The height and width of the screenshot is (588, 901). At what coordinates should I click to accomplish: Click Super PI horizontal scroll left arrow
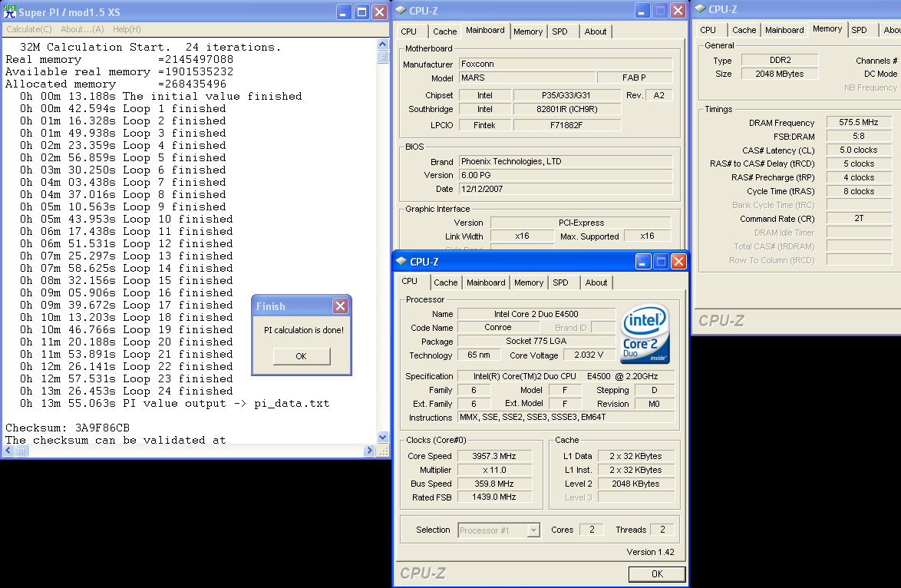8,451
